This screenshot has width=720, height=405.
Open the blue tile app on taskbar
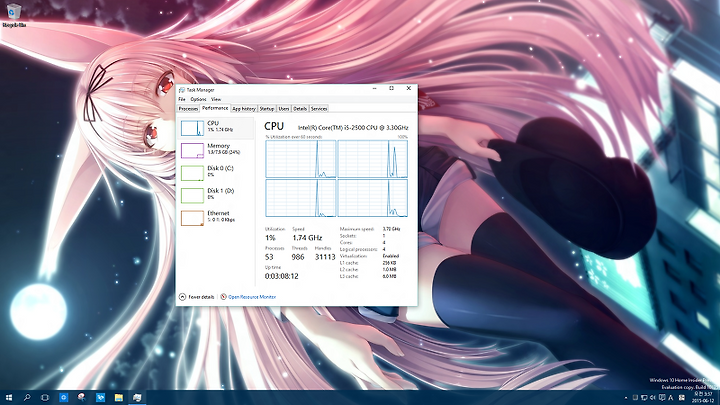100,398
